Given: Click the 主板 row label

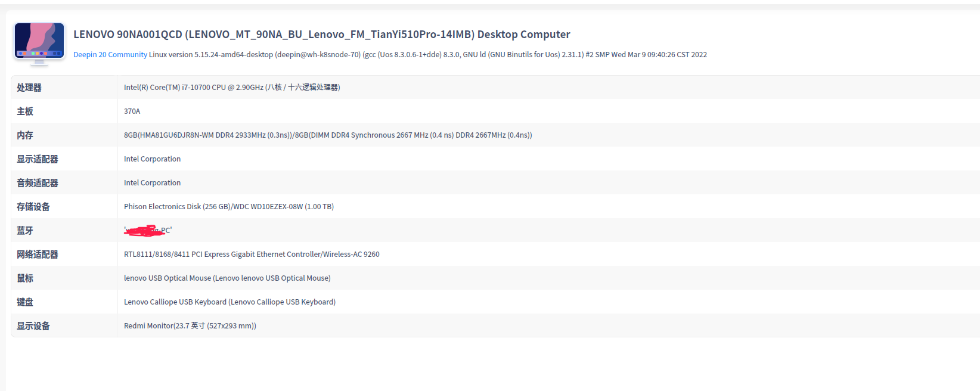Looking at the screenshot, I should click(x=25, y=111).
